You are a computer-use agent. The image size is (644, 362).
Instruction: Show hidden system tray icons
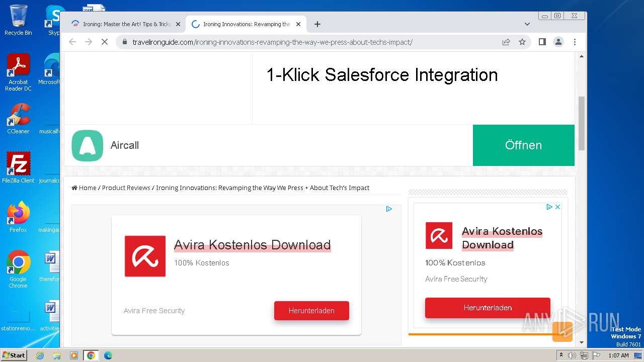click(x=561, y=355)
